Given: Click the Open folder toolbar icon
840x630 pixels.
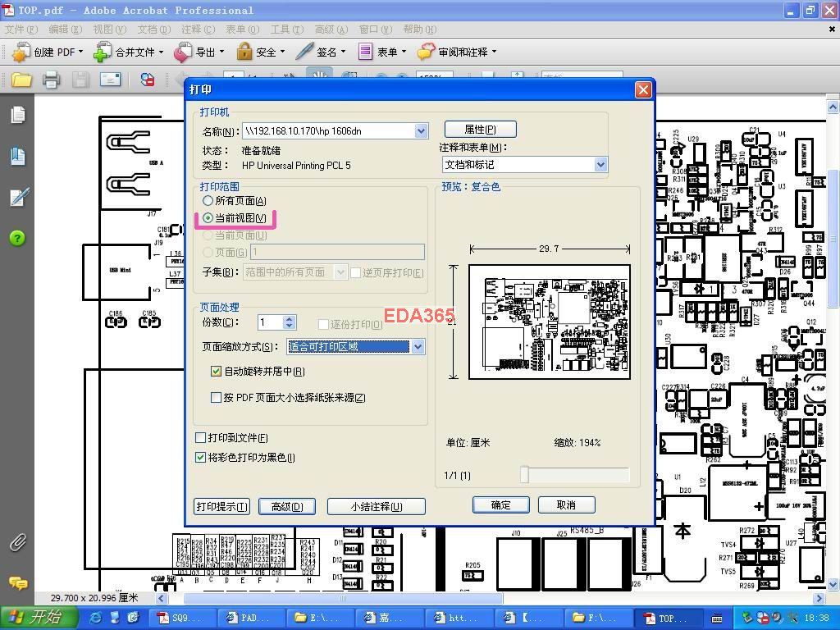Looking at the screenshot, I should 21,80.
